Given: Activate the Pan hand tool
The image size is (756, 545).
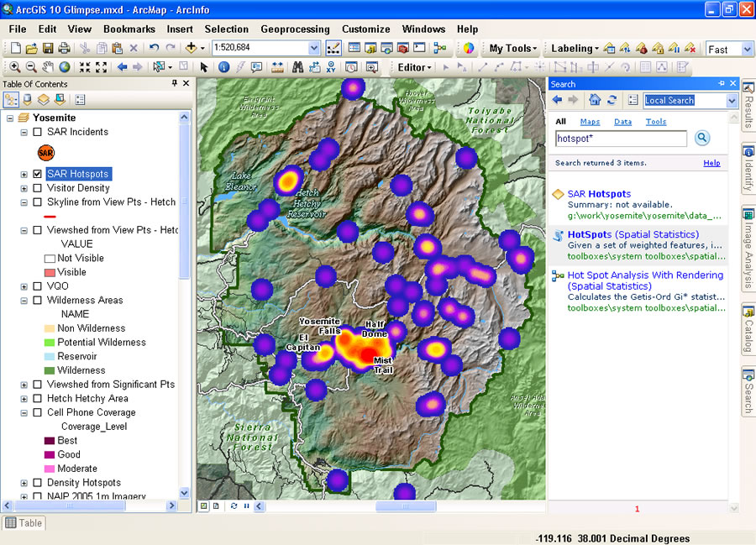Looking at the screenshot, I should [x=48, y=67].
